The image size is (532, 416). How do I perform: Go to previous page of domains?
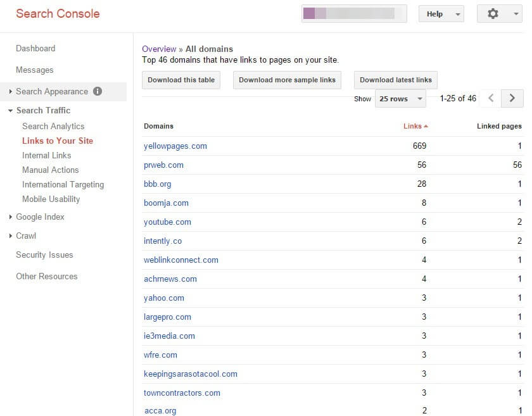491,98
